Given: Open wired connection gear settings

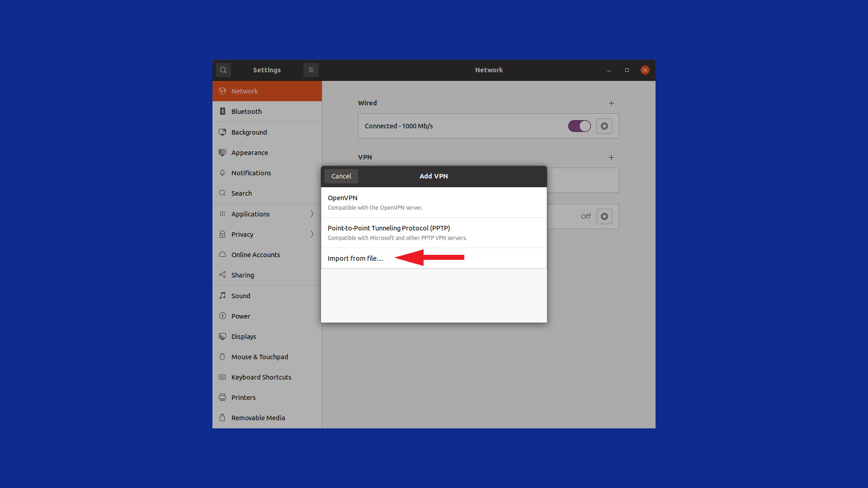Looking at the screenshot, I should tap(604, 126).
